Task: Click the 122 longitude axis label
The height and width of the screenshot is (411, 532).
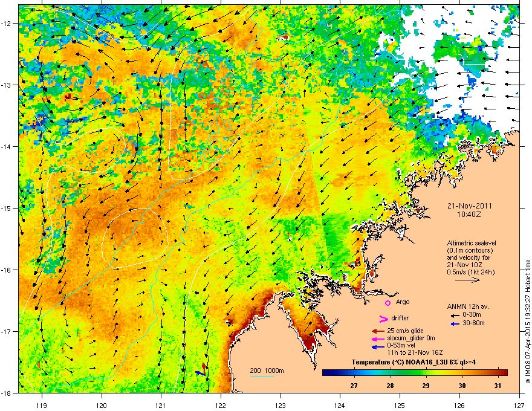Action: pos(221,405)
